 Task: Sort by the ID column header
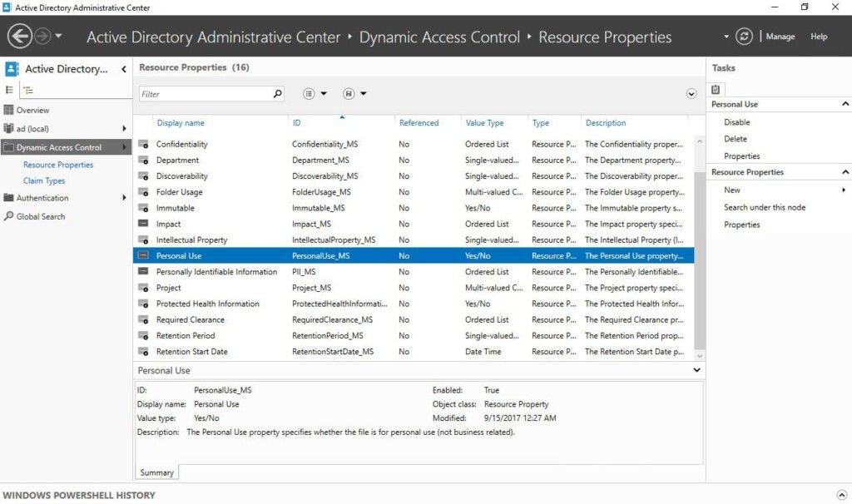[x=297, y=123]
